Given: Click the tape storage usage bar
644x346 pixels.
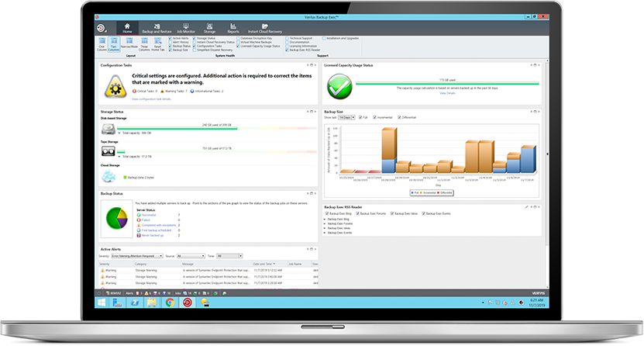Looking at the screenshot, I should [x=217, y=151].
